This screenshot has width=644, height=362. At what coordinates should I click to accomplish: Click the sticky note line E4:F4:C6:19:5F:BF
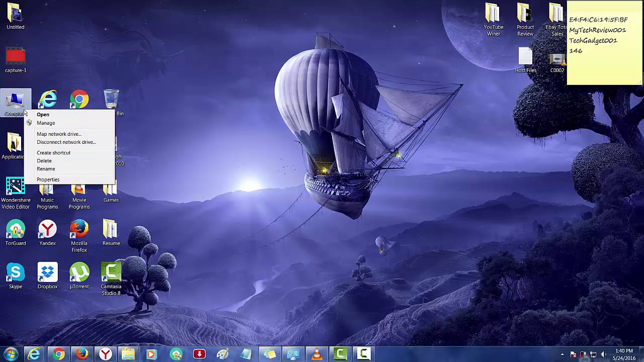598,20
